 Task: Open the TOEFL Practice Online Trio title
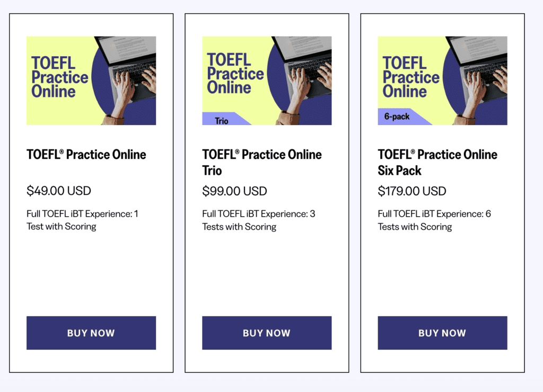(x=261, y=163)
